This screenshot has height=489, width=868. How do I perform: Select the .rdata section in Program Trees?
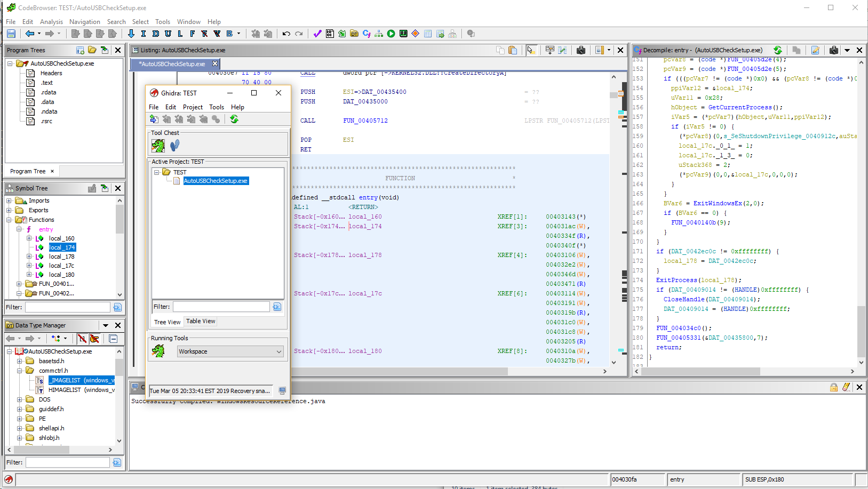pyautogui.click(x=48, y=92)
